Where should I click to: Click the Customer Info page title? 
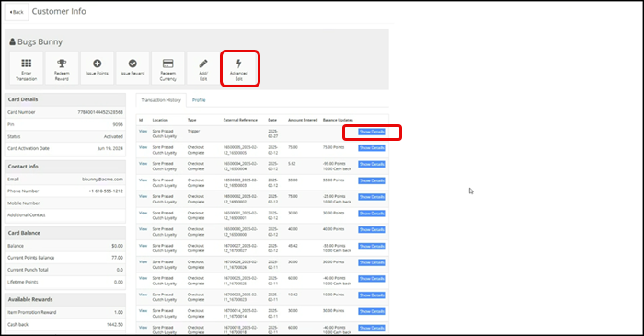click(x=59, y=11)
